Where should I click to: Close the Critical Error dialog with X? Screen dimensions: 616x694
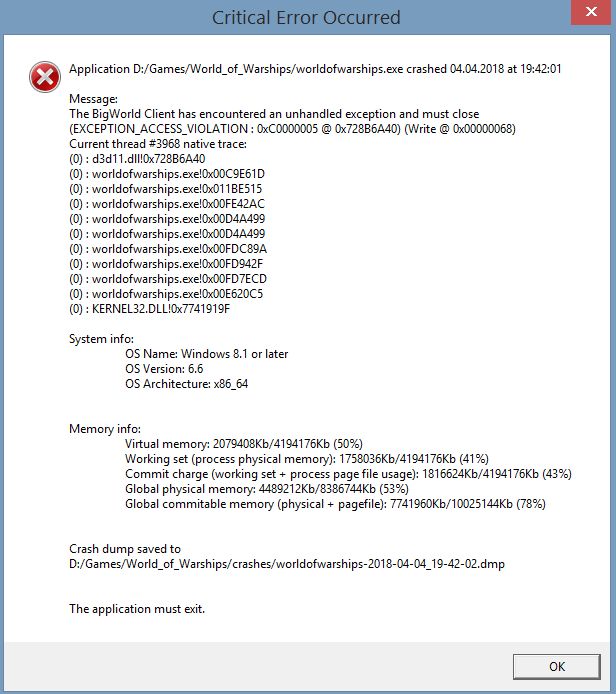point(591,12)
